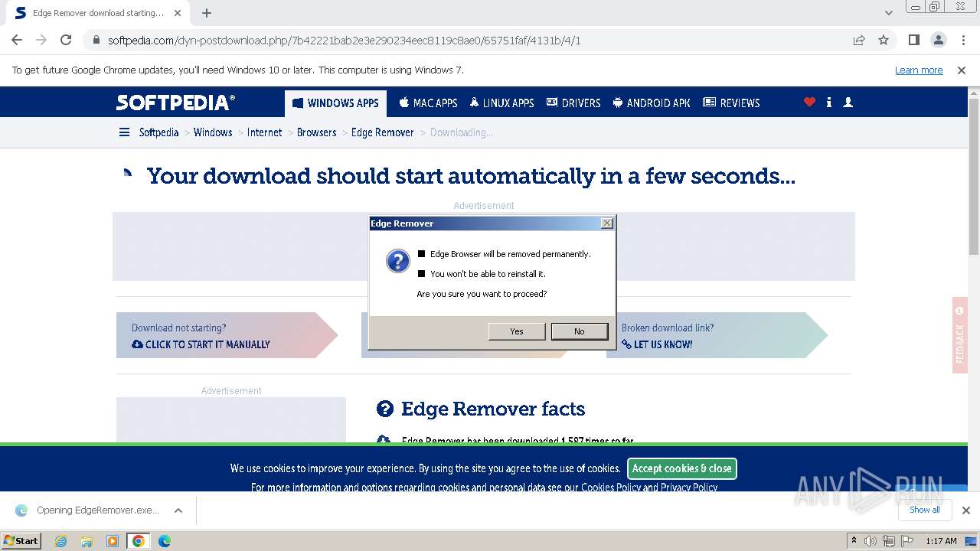The width and height of the screenshot is (980, 551).
Task: Select the Windows Apps tab
Action: (x=335, y=103)
